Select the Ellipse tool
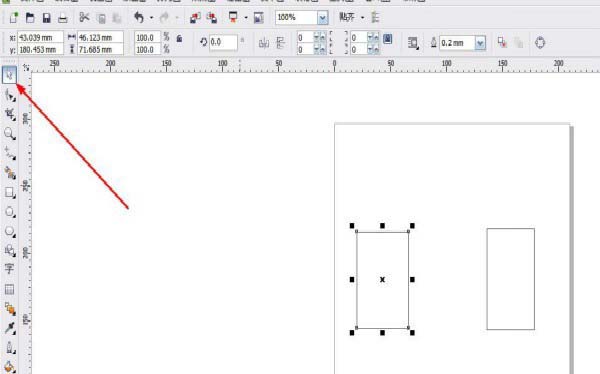 click(10, 212)
